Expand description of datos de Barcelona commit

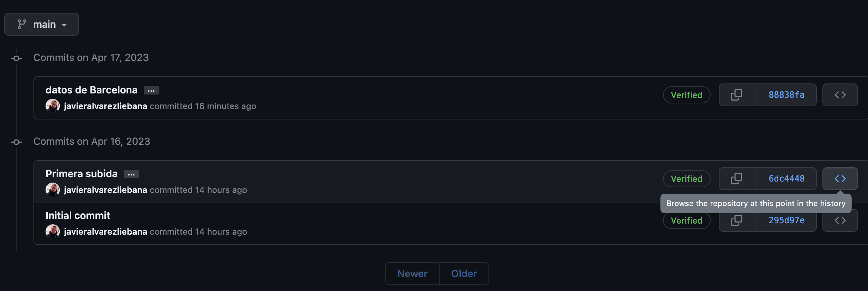click(151, 91)
